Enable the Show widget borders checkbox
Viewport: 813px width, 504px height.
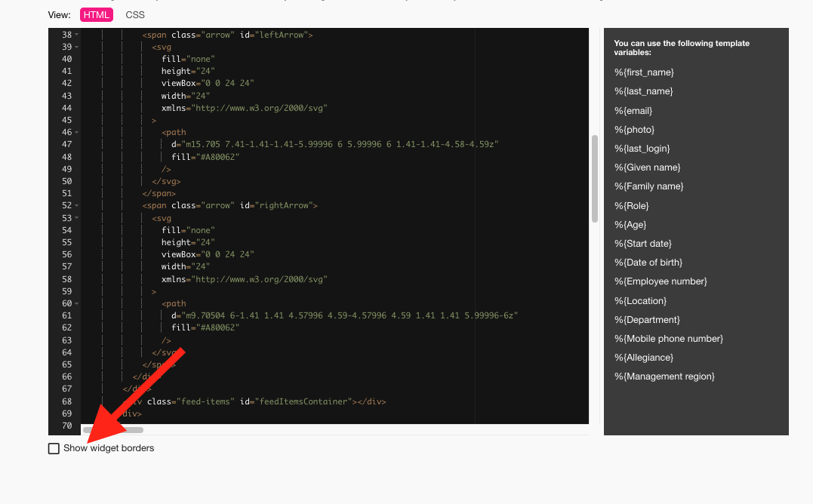tap(54, 449)
